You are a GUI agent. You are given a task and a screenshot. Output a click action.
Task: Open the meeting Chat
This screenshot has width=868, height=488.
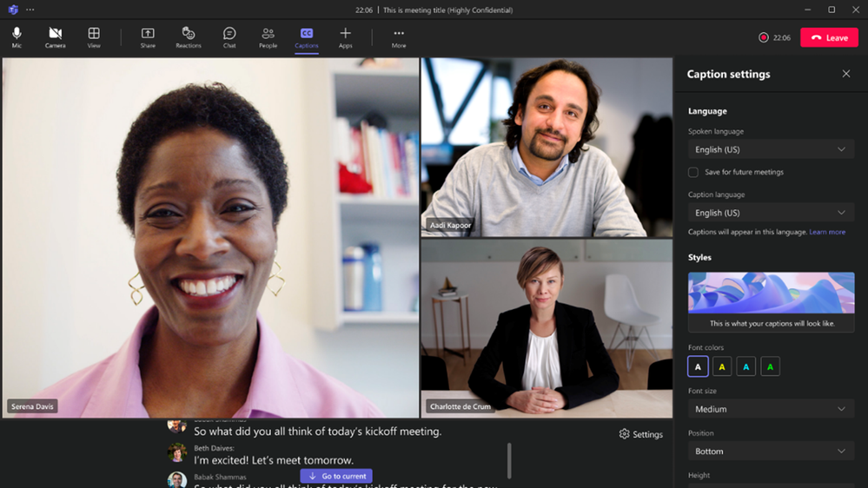[229, 36]
